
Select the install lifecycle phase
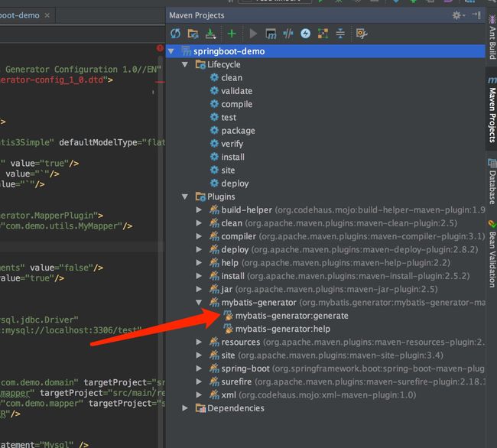click(x=232, y=157)
